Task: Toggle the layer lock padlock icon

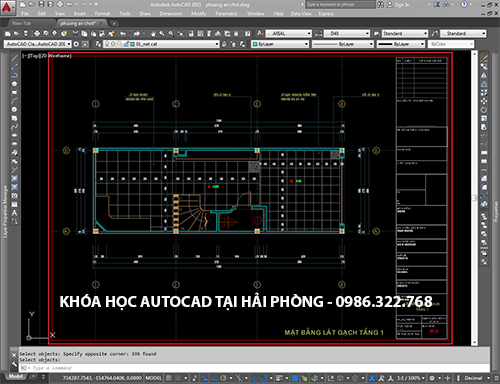Action: [126, 44]
